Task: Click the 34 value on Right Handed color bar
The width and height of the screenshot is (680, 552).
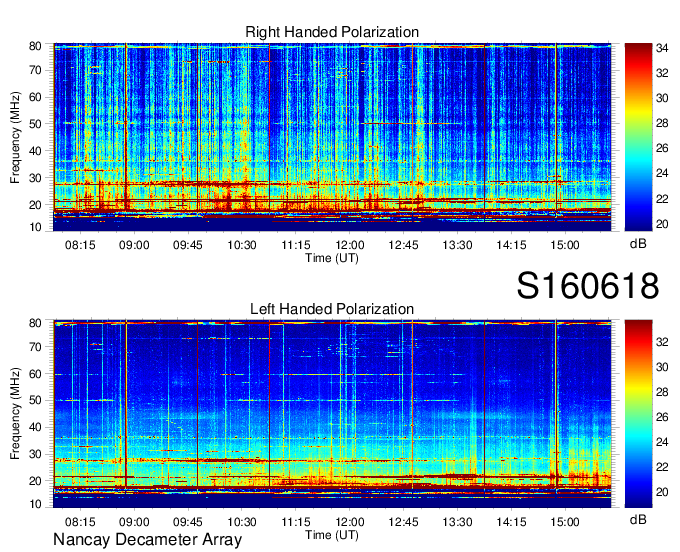Action: (x=662, y=48)
